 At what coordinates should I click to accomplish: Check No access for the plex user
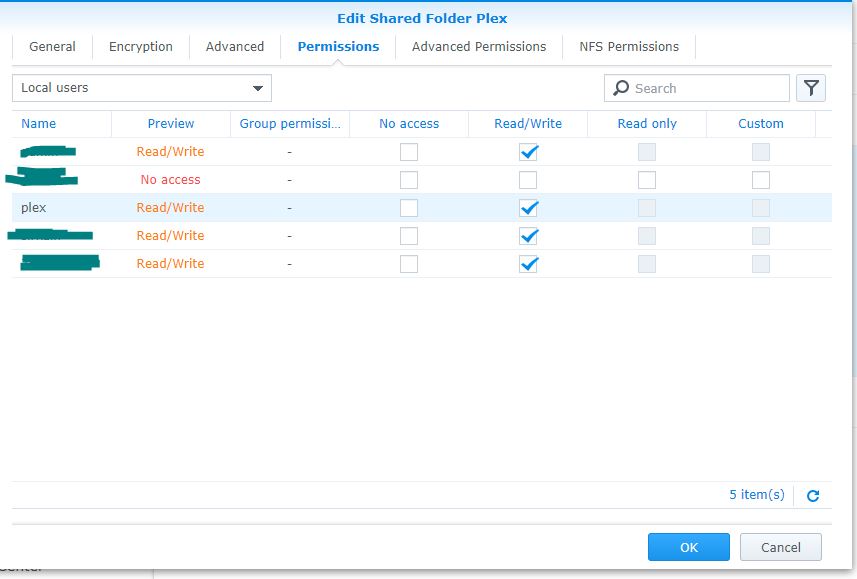[x=409, y=208]
